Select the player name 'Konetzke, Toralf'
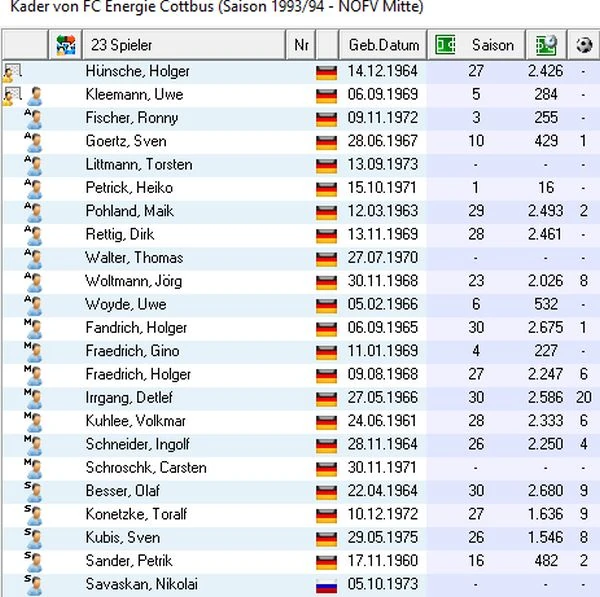 pyautogui.click(x=136, y=514)
